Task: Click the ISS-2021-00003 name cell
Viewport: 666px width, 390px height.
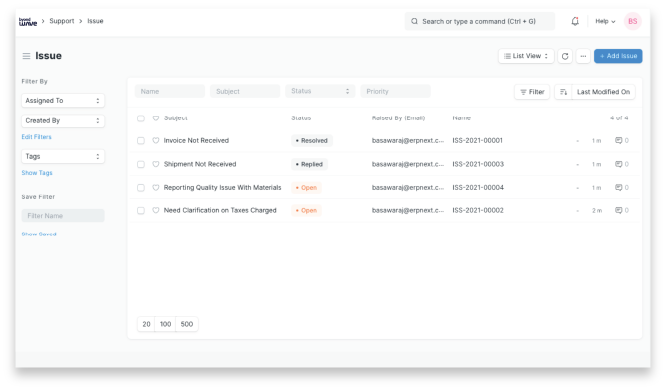Action: click(x=478, y=164)
